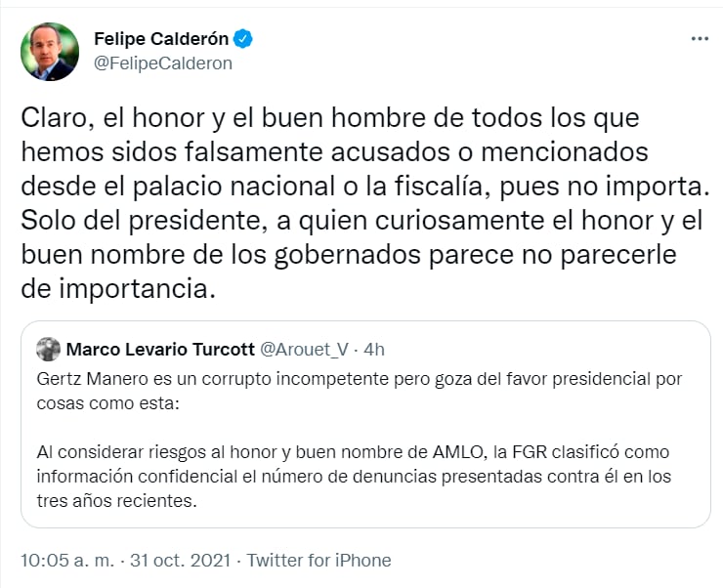Open Marco Levario Turcott's profile name
This screenshot has height=588, width=723.
click(158, 349)
